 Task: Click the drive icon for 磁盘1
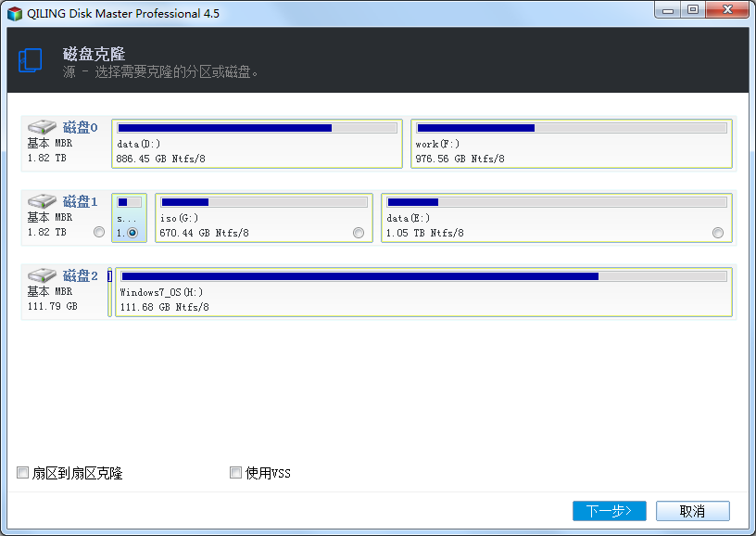(42, 201)
